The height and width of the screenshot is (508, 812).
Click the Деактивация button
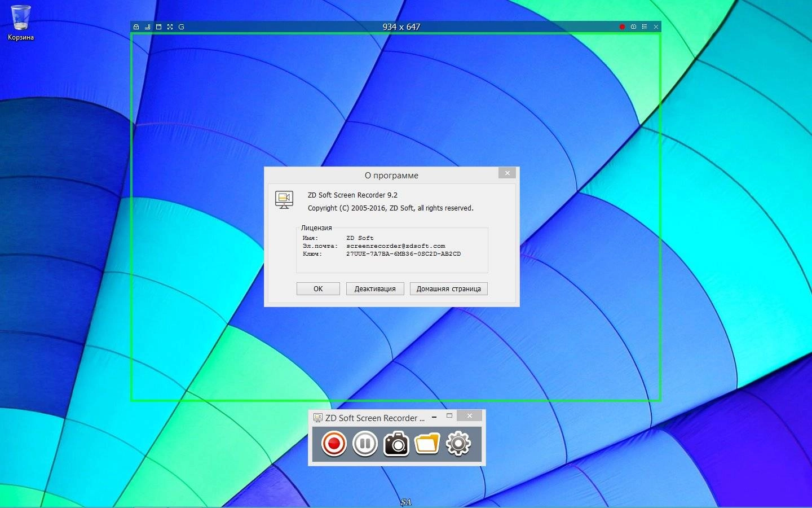point(375,288)
